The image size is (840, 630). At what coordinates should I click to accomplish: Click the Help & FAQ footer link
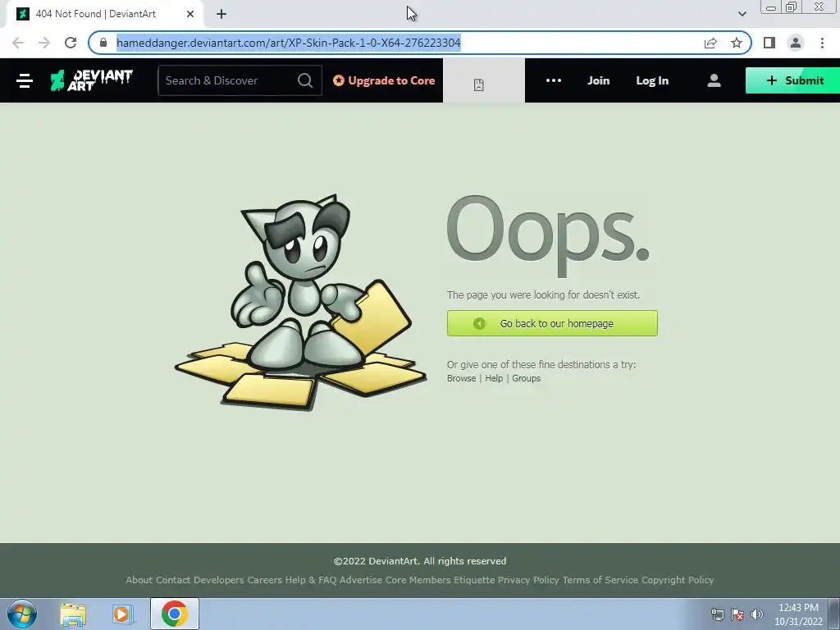311,580
